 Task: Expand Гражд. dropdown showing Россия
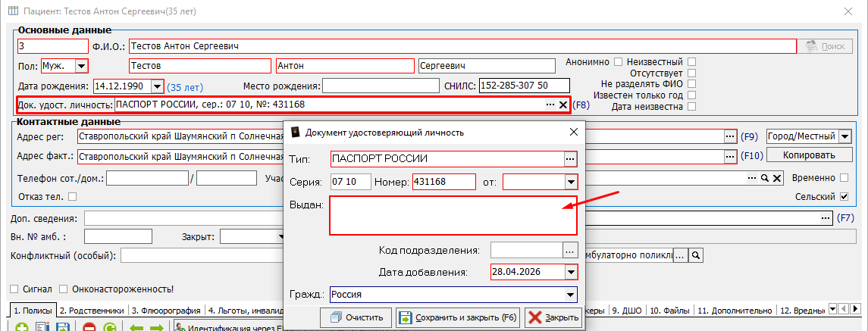(570, 295)
